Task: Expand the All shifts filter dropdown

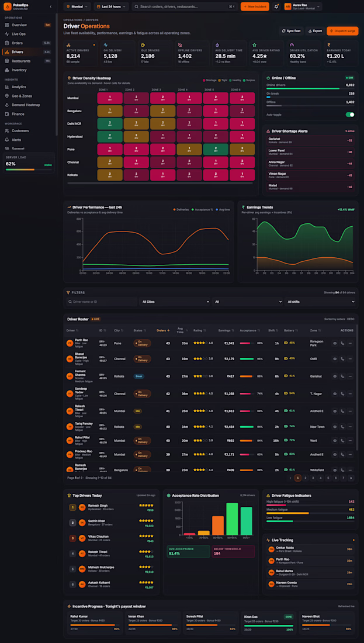Action: coord(320,302)
